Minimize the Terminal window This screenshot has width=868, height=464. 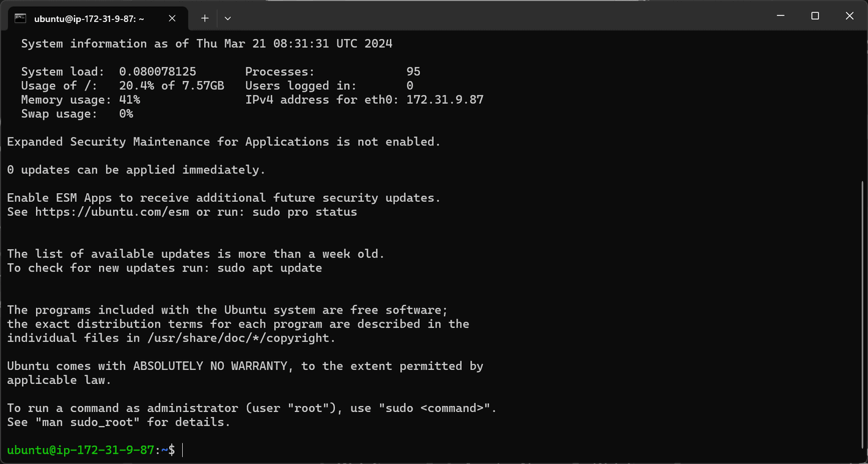coord(780,15)
